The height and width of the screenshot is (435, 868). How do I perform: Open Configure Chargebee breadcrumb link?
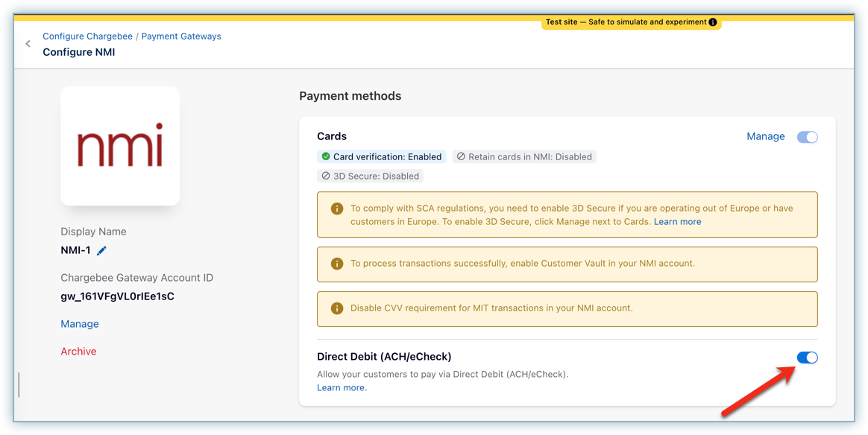pos(87,36)
